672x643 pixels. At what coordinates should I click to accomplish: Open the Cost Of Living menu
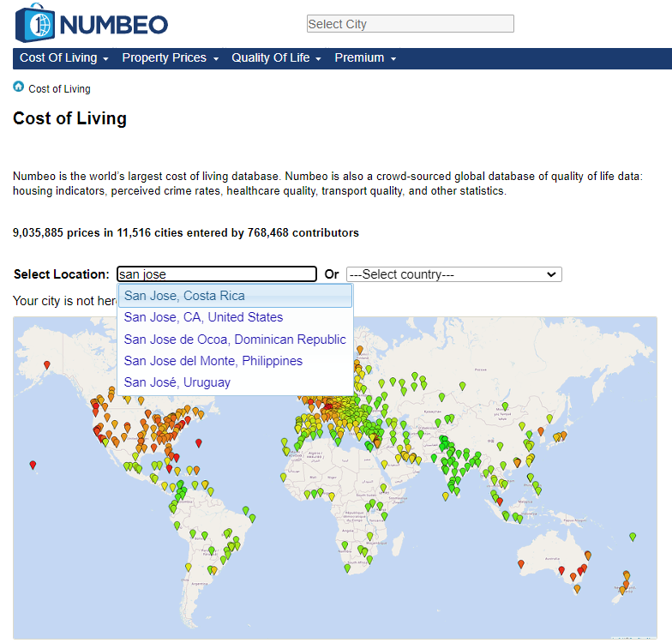click(63, 58)
